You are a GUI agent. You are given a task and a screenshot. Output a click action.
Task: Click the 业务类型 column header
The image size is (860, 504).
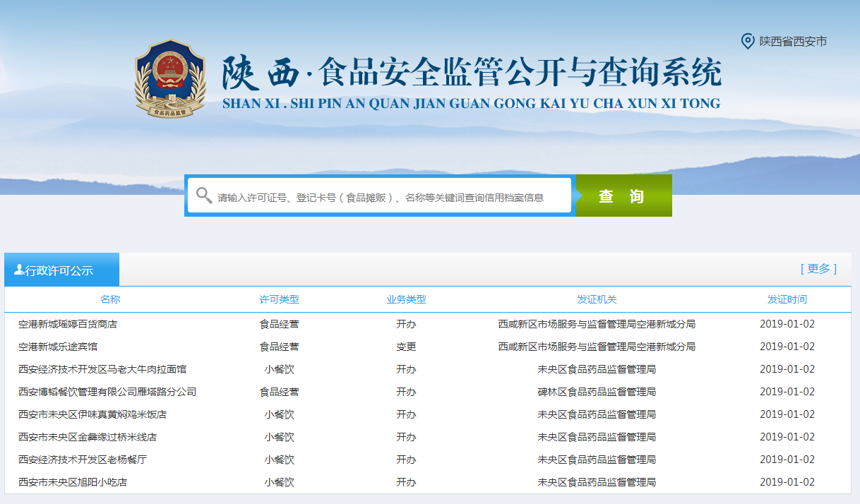406,299
